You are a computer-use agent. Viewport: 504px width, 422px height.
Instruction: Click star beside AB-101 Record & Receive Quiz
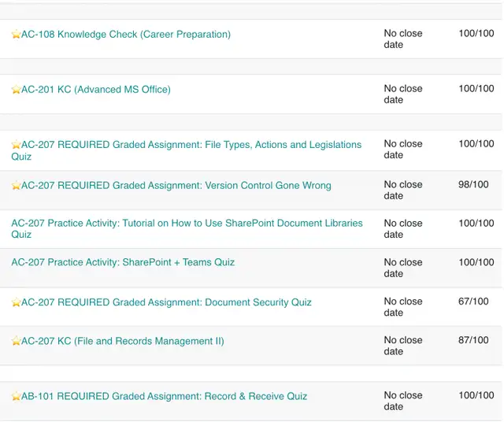[16, 396]
